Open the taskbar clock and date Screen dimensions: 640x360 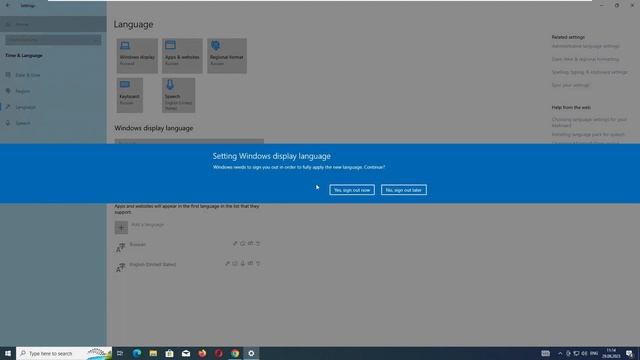[611, 353]
